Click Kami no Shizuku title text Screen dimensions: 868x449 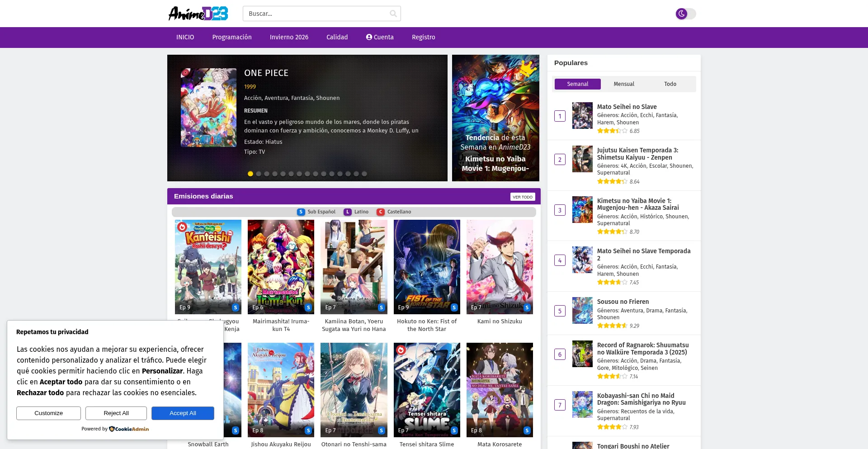500,321
